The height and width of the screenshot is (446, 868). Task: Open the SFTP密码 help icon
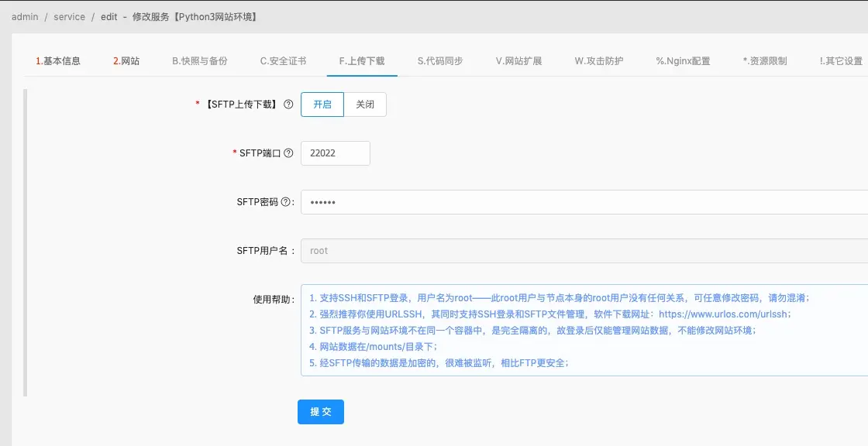(286, 202)
